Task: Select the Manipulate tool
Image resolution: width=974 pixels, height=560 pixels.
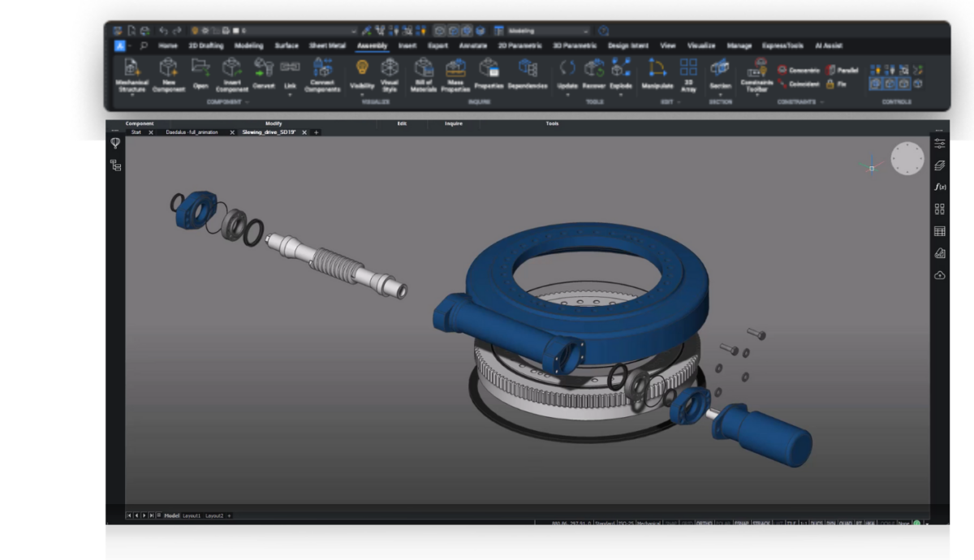Action: [657, 73]
